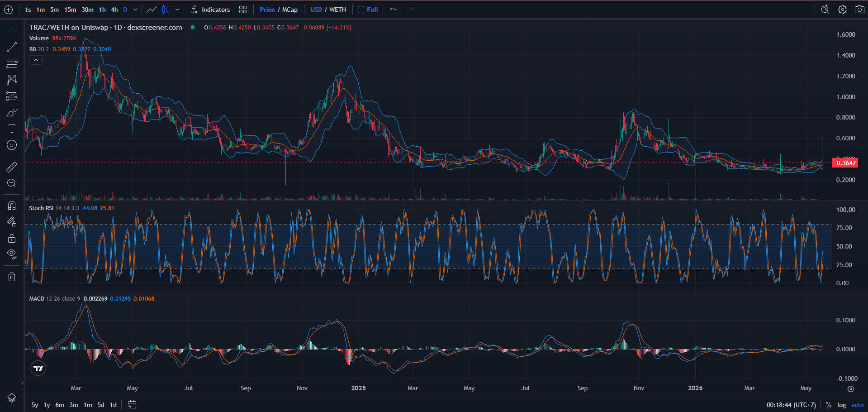Expand the time interval dropdown arrow

(135, 10)
